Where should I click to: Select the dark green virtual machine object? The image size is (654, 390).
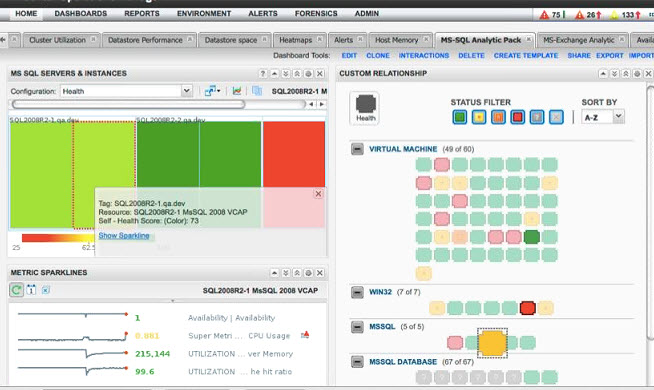532,237
